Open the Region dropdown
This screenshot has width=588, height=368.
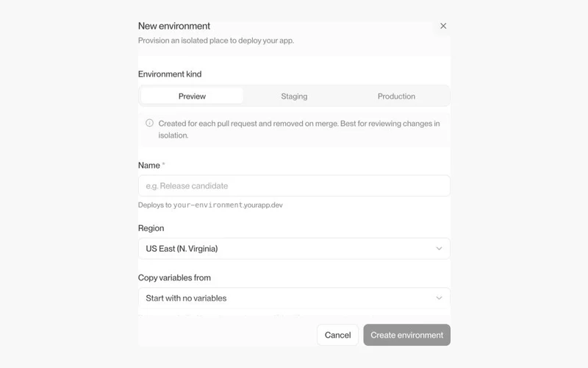point(294,249)
